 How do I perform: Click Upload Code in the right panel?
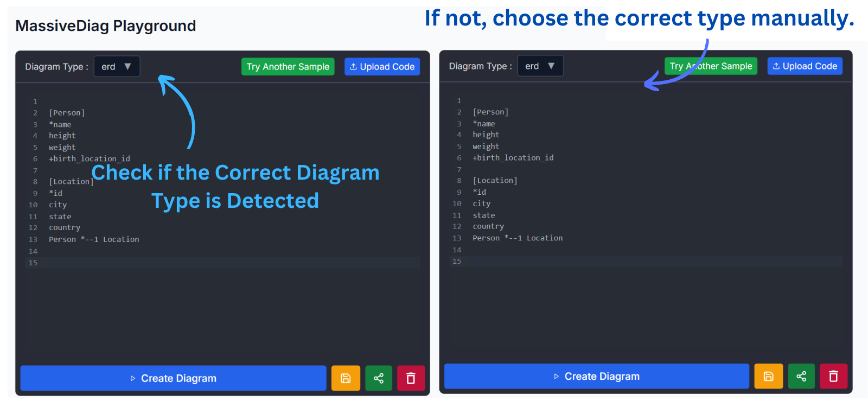pyautogui.click(x=805, y=66)
